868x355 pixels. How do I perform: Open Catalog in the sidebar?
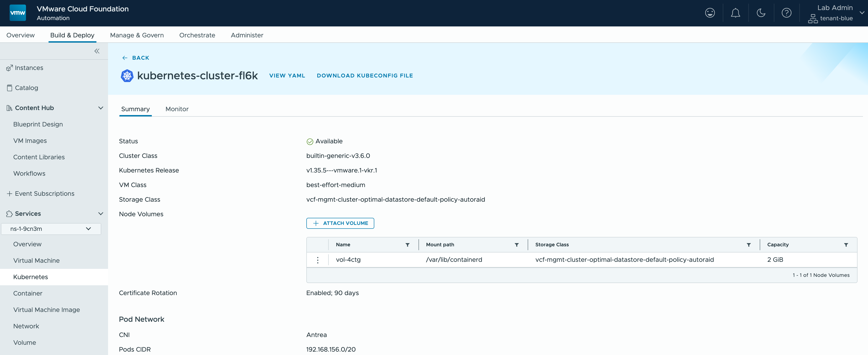click(26, 88)
